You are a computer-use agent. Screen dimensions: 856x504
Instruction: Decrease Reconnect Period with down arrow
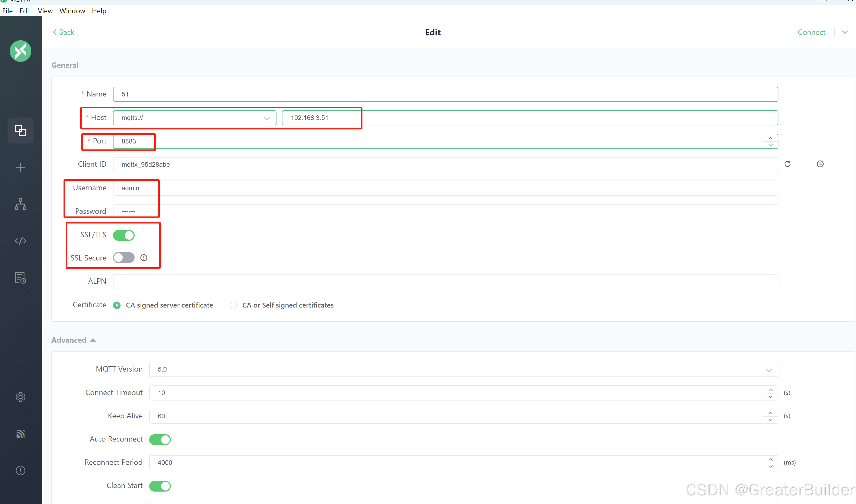point(770,466)
